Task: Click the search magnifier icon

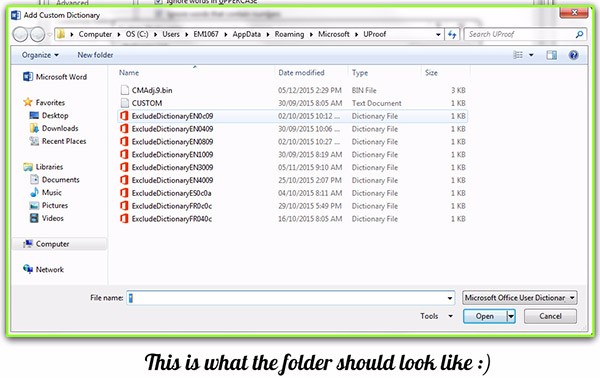Action: (579, 34)
